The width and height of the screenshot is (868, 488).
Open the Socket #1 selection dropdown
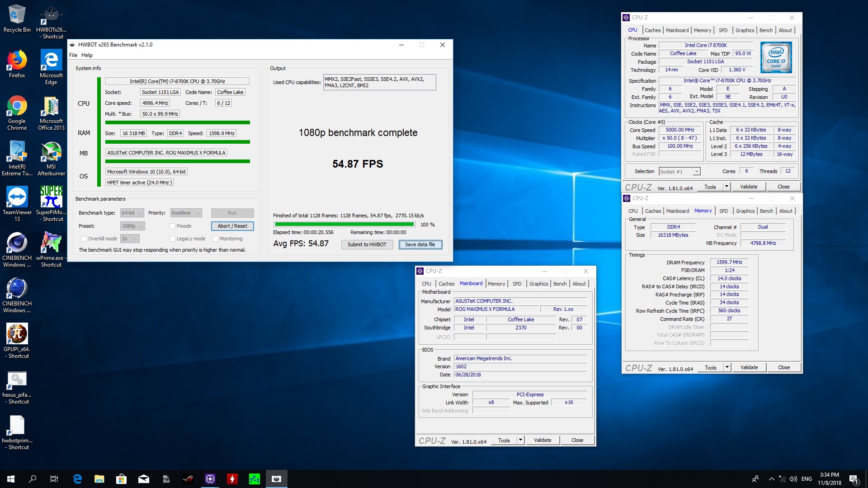pyautogui.click(x=679, y=171)
